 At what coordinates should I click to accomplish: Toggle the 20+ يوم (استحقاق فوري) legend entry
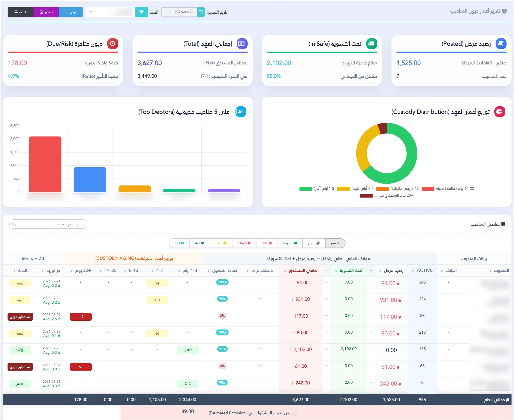(386, 195)
